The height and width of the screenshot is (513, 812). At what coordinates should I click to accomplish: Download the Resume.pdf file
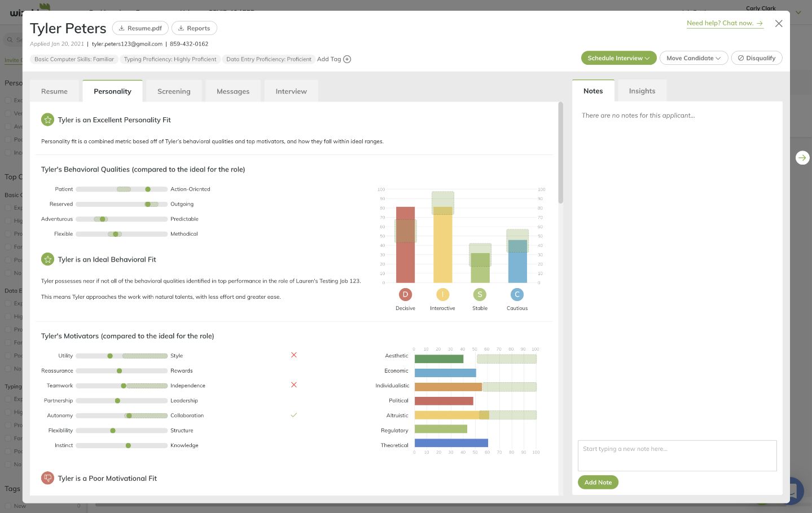140,28
